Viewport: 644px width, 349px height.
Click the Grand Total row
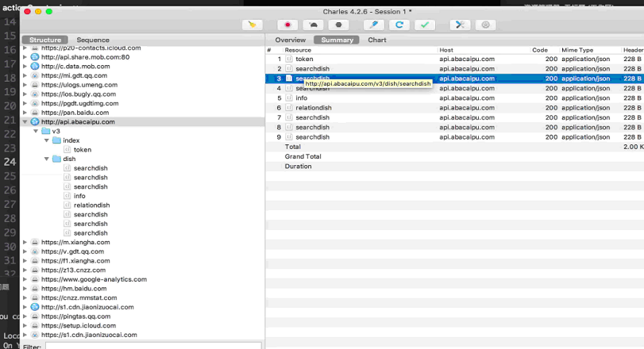[455, 157]
